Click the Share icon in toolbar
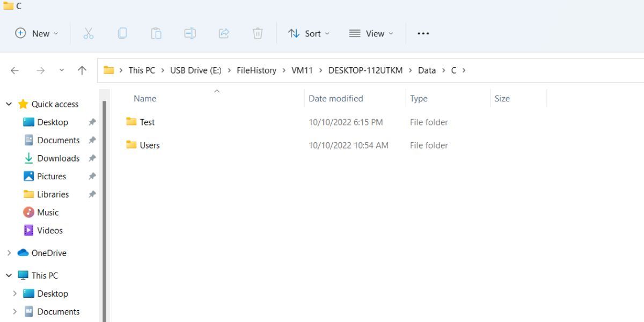 [x=224, y=33]
